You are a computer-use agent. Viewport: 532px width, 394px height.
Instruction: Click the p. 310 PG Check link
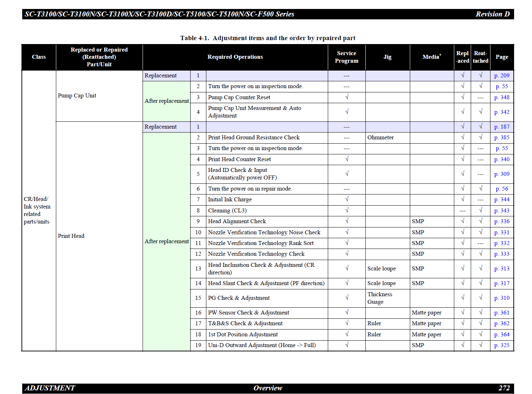(x=502, y=298)
